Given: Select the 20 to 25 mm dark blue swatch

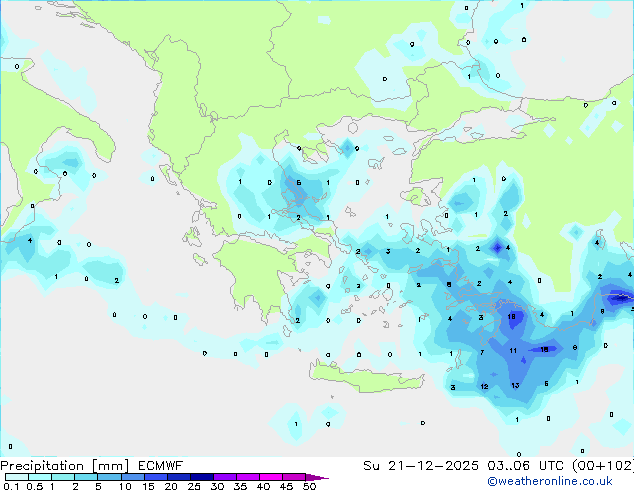Looking at the screenshot, I should (178, 477).
